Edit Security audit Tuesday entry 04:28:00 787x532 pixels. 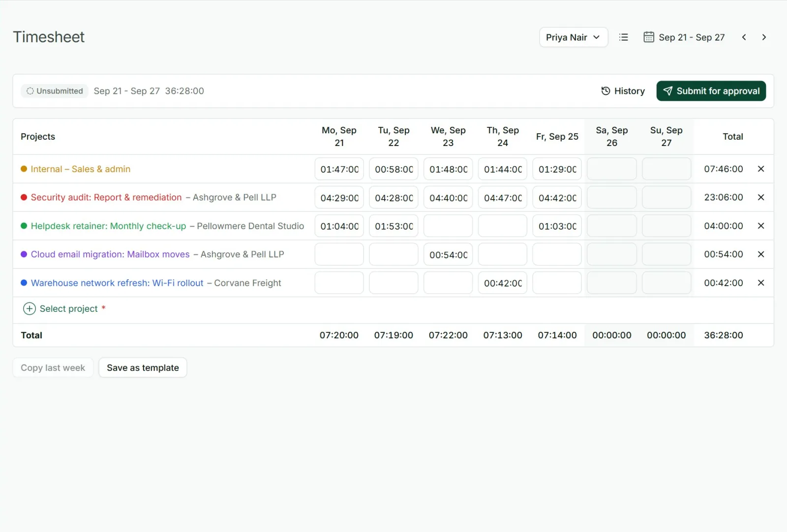coord(393,198)
